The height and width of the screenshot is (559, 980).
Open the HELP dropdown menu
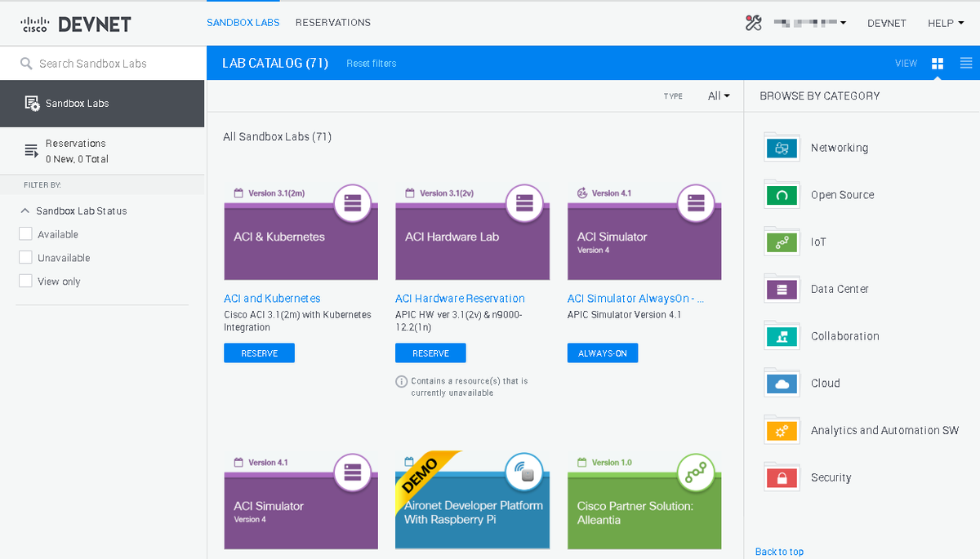[x=946, y=23]
